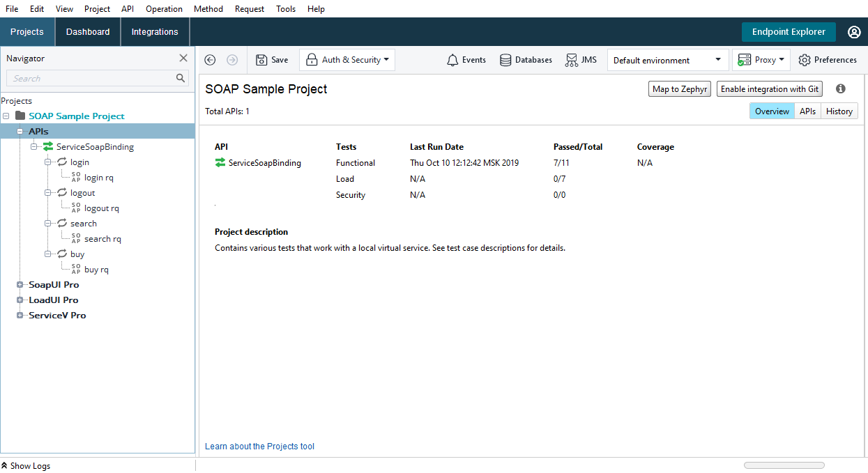Click the forward navigation arrow icon
Viewport: 868px width, 473px height.
pyautogui.click(x=232, y=60)
